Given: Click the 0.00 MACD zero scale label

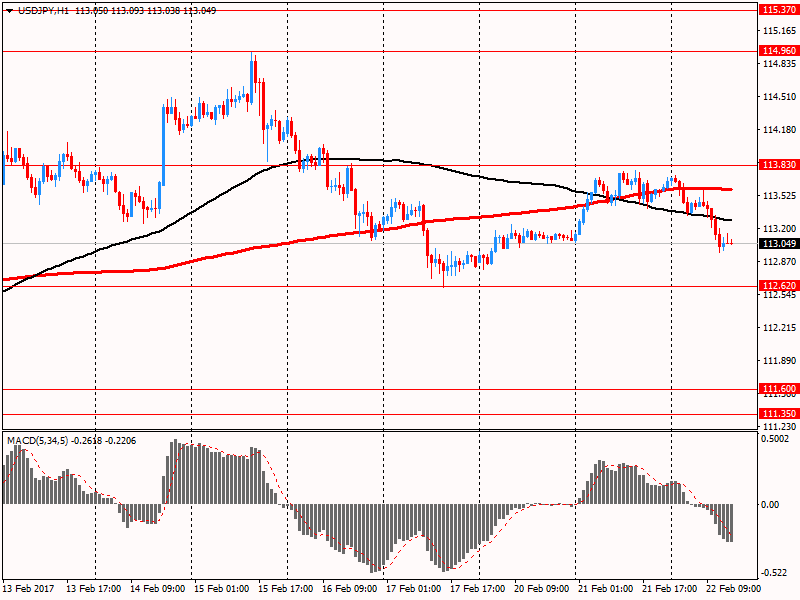Looking at the screenshot, I should (770, 505).
